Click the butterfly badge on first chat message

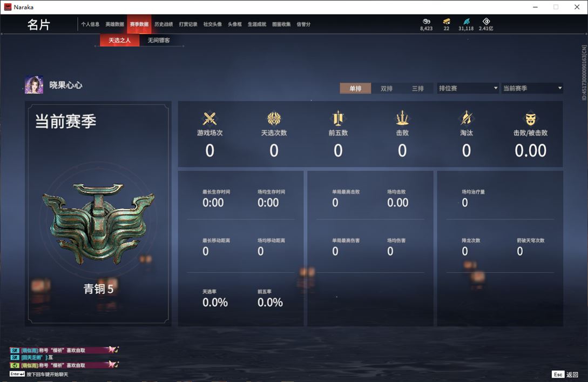(x=113, y=350)
